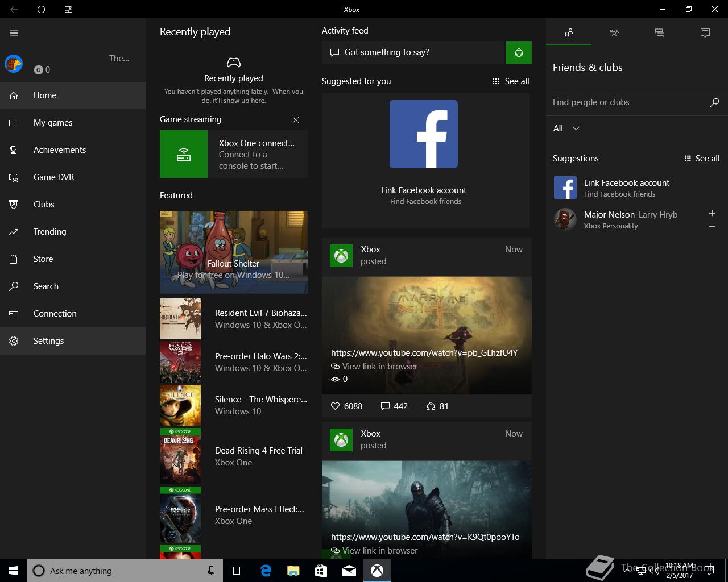Open Dead Rising 4 Free Trial cover
This screenshot has width=728, height=582.
tap(180, 456)
